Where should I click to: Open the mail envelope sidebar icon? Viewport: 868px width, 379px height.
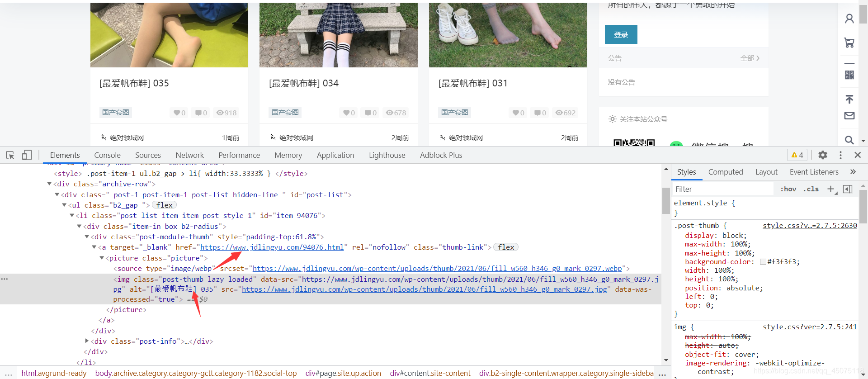tap(849, 116)
